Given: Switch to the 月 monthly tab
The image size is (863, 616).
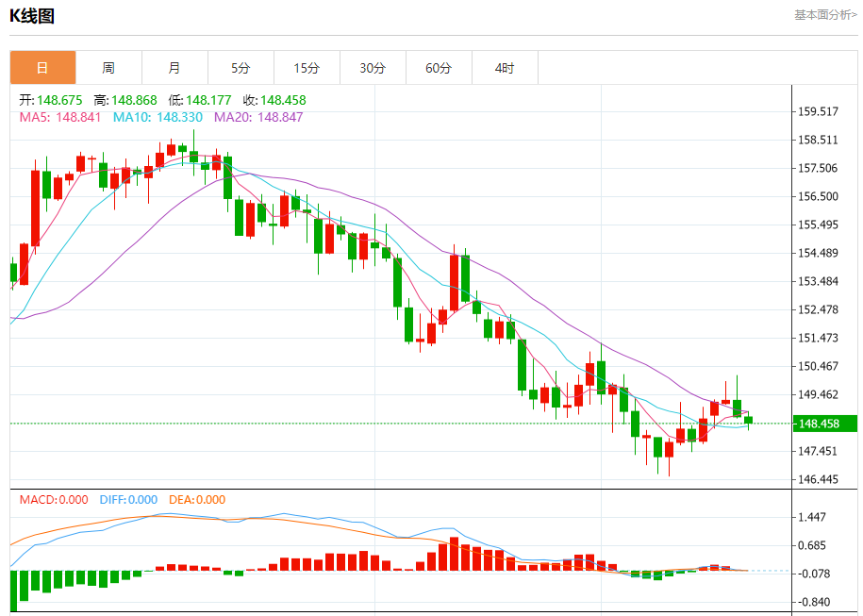Looking at the screenshot, I should coord(175,68).
